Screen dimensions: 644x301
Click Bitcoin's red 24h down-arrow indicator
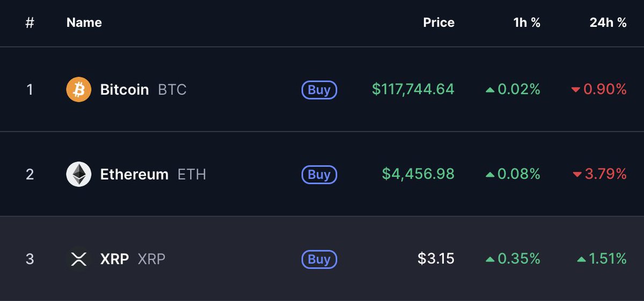tap(576, 90)
